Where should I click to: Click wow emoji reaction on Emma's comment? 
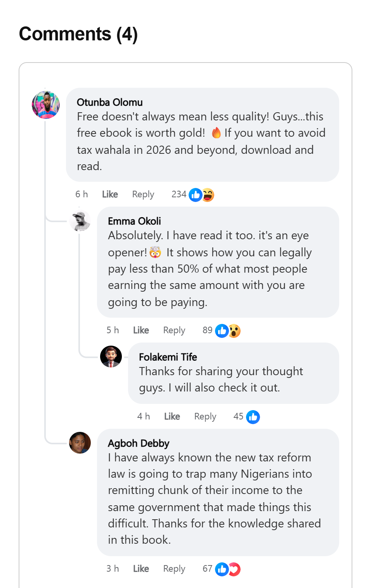pyautogui.click(x=235, y=331)
